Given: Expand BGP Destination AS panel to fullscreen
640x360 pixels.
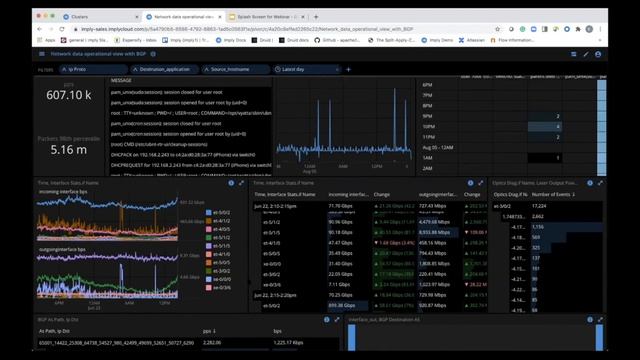Looking at the screenshot, I should pos(600,320).
